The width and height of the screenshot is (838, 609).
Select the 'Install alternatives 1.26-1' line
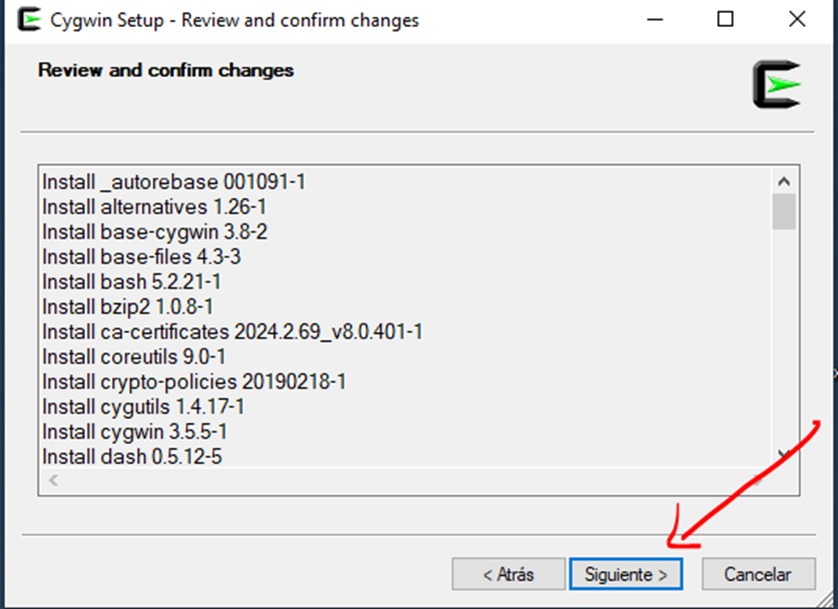(154, 207)
